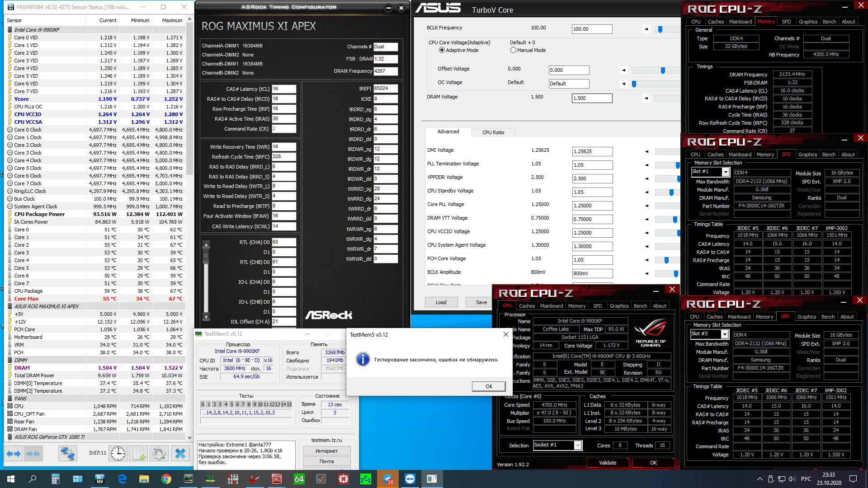Click the DRAM Voltage 1.500 input field

point(592,98)
